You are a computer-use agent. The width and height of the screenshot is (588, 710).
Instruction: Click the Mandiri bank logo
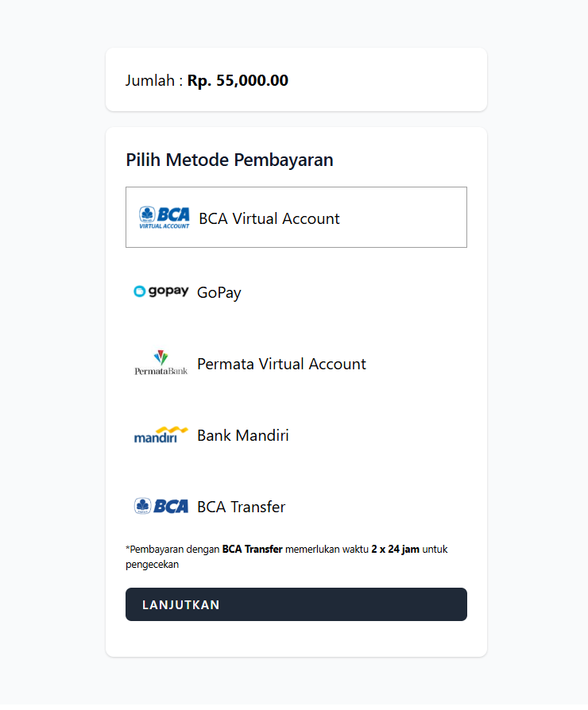click(x=161, y=434)
